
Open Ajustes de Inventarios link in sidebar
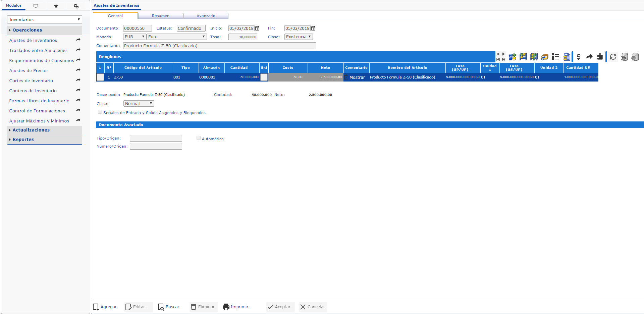pyautogui.click(x=33, y=41)
